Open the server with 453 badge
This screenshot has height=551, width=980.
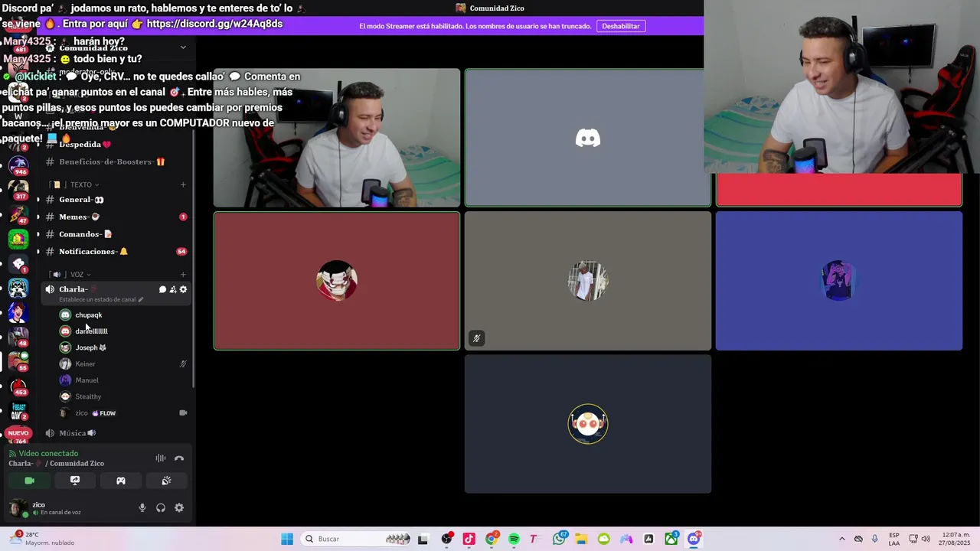pos(18,385)
